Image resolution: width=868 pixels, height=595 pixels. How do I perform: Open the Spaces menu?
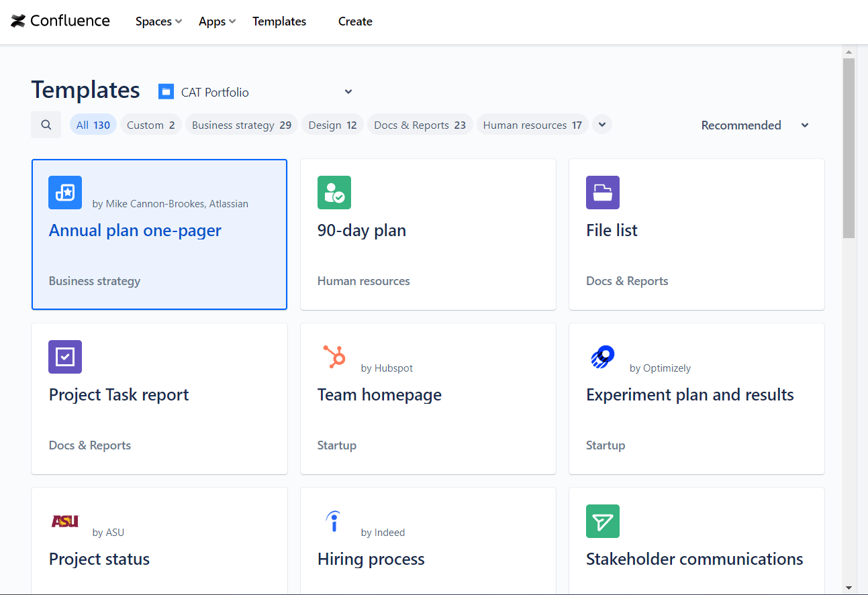(x=158, y=21)
